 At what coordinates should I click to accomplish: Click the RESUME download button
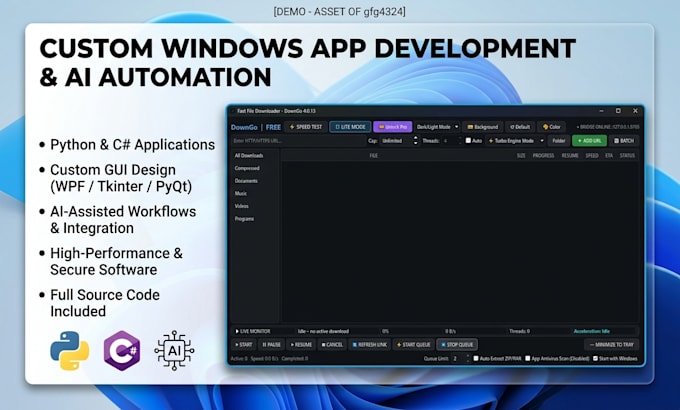point(301,344)
